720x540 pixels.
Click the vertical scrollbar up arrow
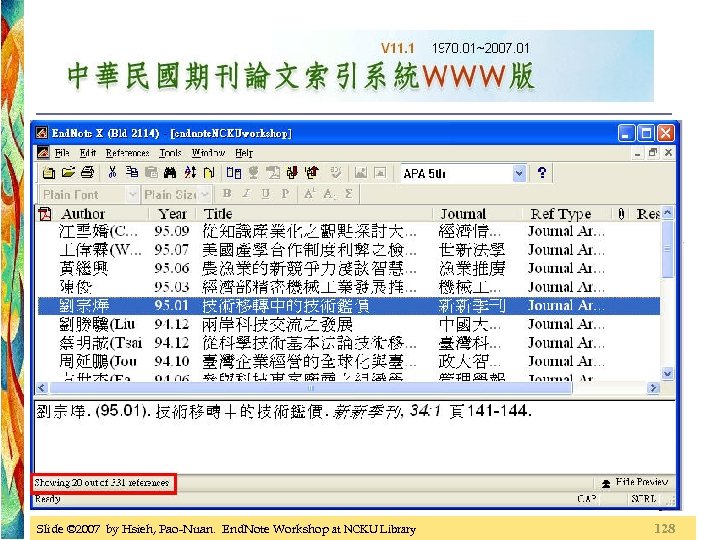(x=668, y=213)
